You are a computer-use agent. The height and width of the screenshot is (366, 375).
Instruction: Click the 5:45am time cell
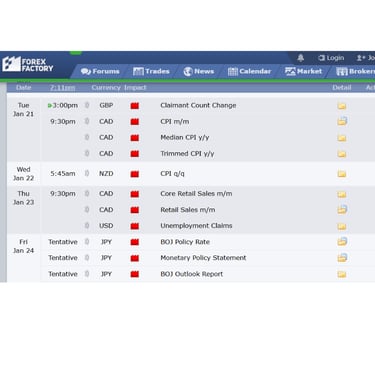tap(63, 173)
